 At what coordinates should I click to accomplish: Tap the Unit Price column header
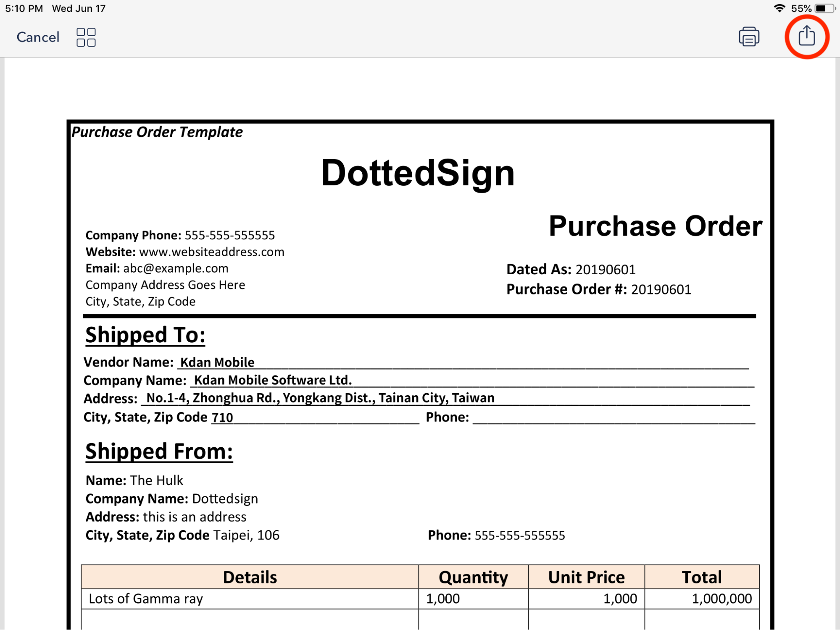(586, 577)
